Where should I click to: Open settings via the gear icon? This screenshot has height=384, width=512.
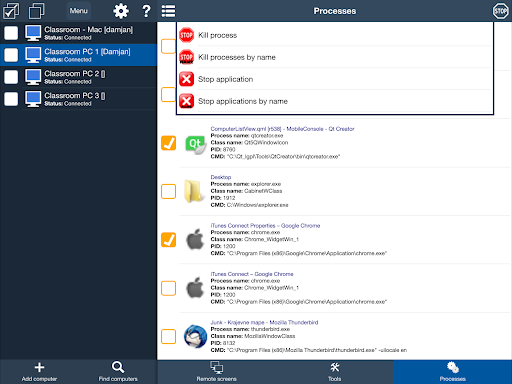(x=121, y=11)
